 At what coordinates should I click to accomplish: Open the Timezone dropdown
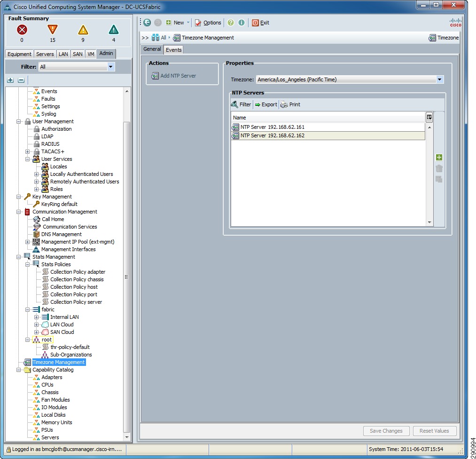tap(439, 79)
